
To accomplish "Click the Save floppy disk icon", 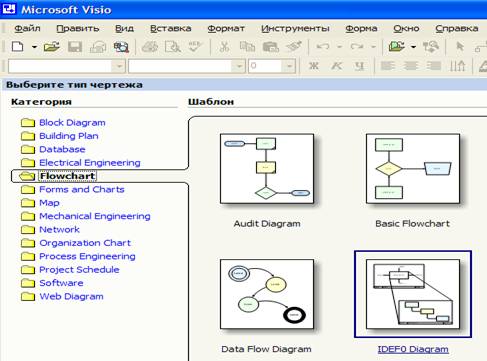I will click(x=75, y=47).
